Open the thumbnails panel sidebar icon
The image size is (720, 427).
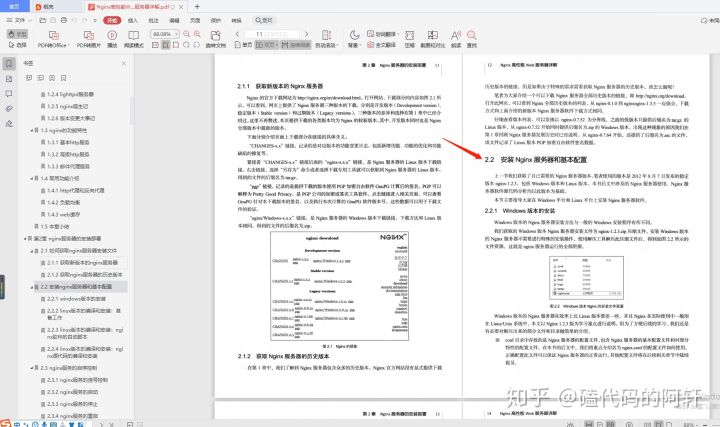point(9,79)
